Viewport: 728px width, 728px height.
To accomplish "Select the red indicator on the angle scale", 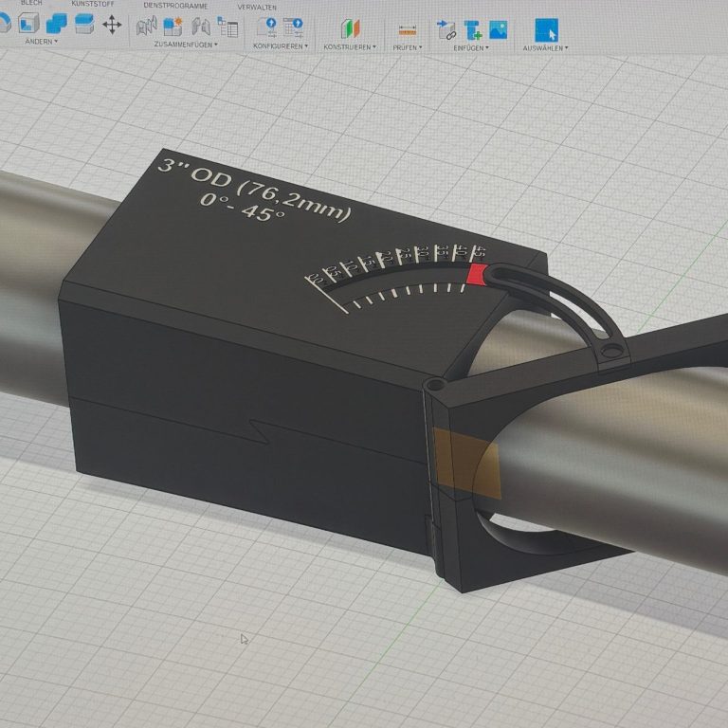I will click(x=477, y=274).
